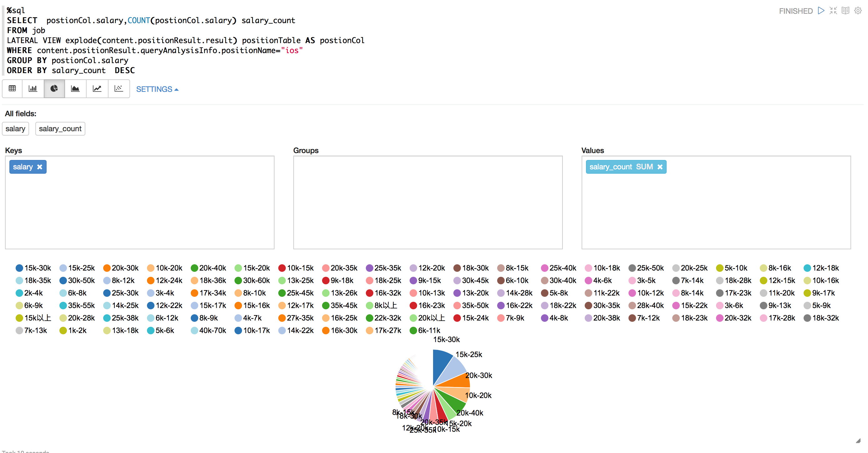The height and width of the screenshot is (453, 868).
Task: Collapse the SETTINGS panel
Action: pos(157,89)
